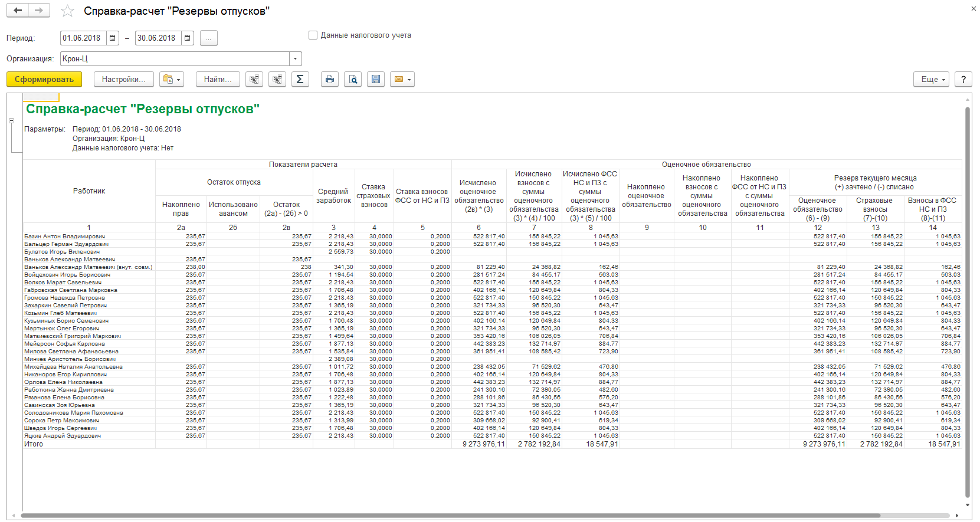Click the yellow Сформировать button
Image resolution: width=980 pixels, height=522 pixels.
pyautogui.click(x=44, y=79)
